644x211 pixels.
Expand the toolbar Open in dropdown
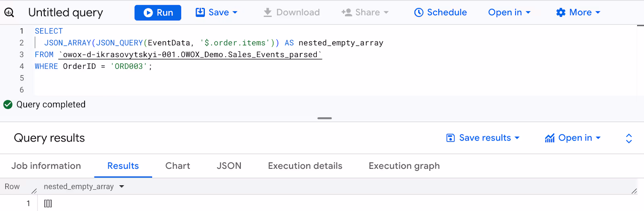(x=509, y=12)
